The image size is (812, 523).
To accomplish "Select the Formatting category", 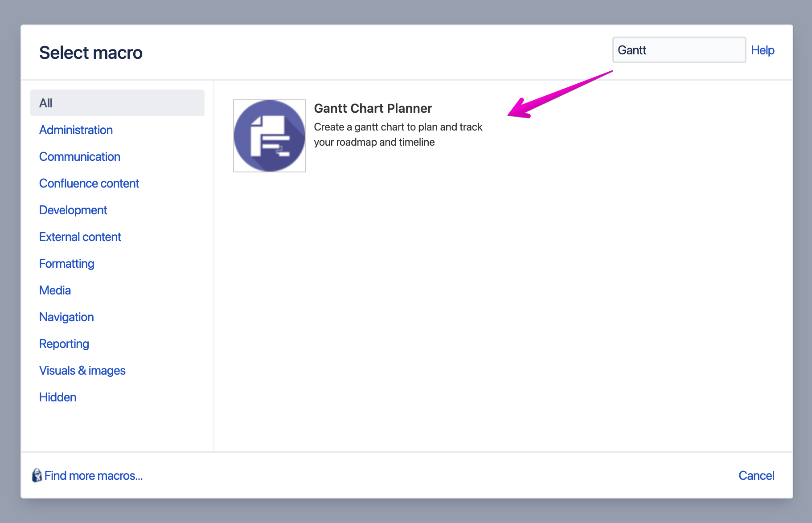I will pos(66,264).
